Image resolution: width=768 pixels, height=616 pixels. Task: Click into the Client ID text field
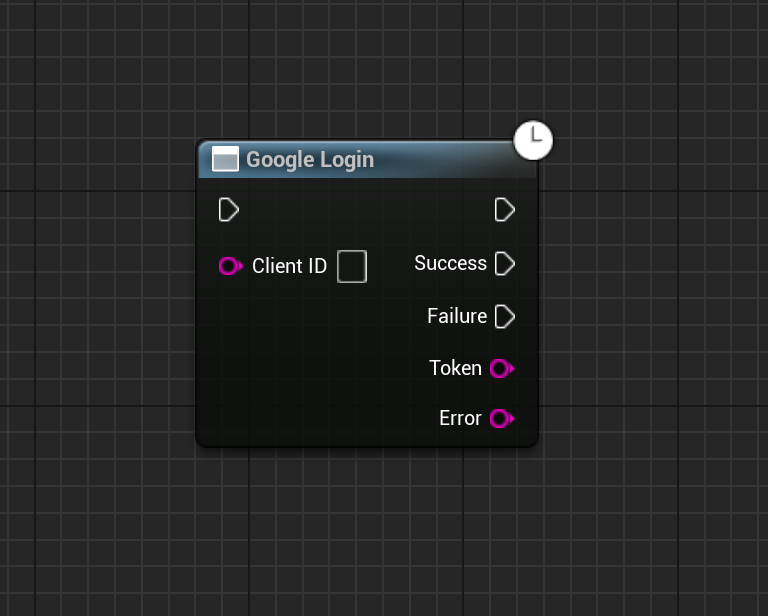pyautogui.click(x=352, y=266)
